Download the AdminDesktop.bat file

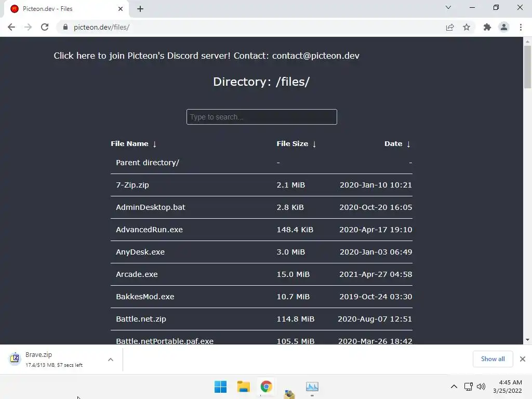(151, 207)
